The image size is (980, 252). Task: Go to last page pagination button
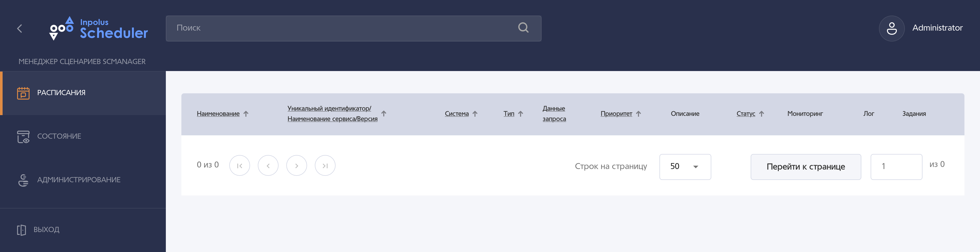325,166
